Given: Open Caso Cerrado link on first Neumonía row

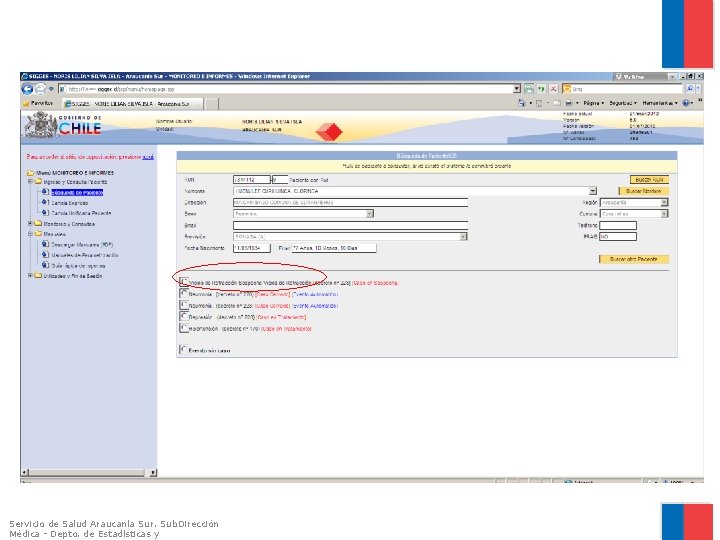Looking at the screenshot, I should (273, 294).
